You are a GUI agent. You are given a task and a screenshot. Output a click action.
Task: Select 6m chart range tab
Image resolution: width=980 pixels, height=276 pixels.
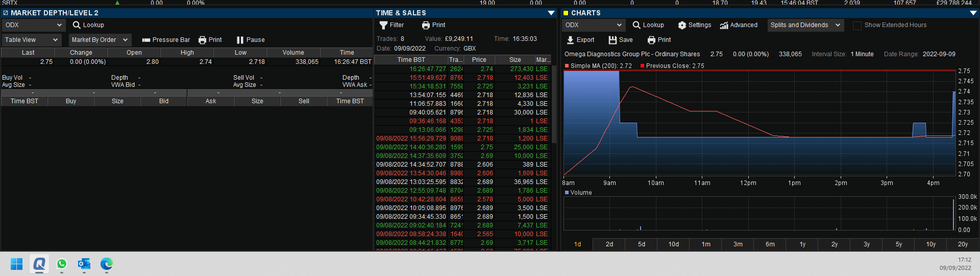coord(770,244)
